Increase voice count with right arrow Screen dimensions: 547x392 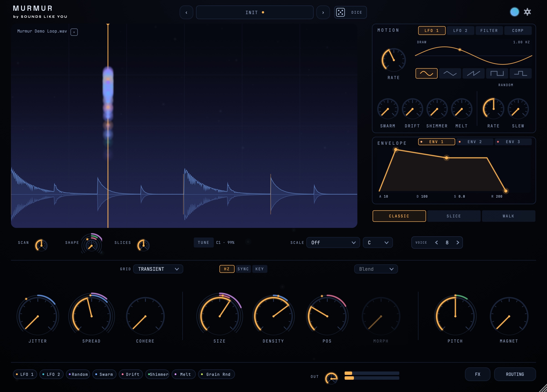pyautogui.click(x=457, y=242)
